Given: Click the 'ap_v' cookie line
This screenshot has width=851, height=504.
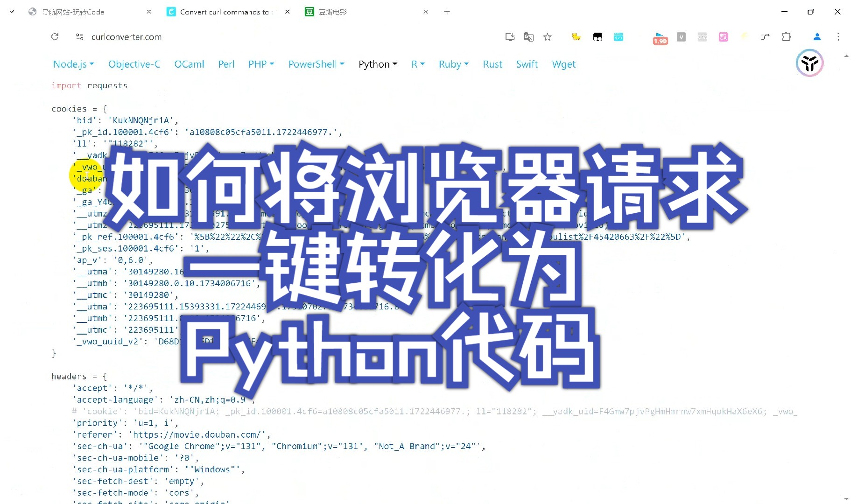Looking at the screenshot, I should (x=113, y=260).
